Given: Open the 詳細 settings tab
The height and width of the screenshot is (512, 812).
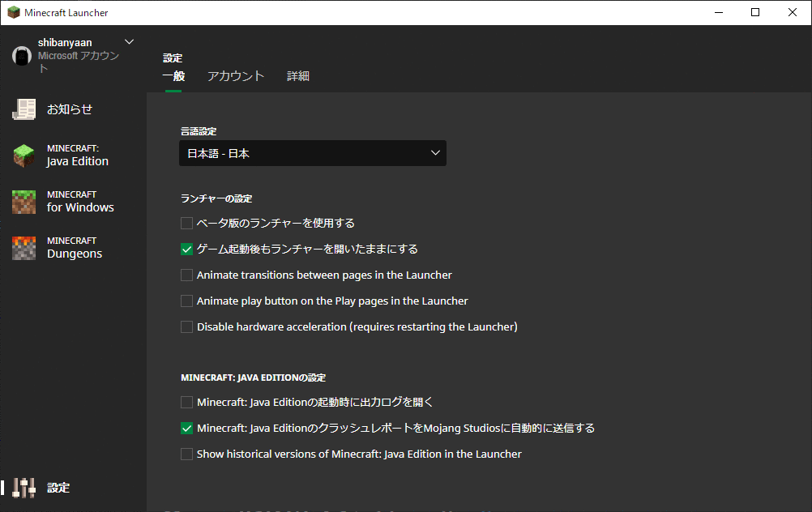Looking at the screenshot, I should [297, 75].
